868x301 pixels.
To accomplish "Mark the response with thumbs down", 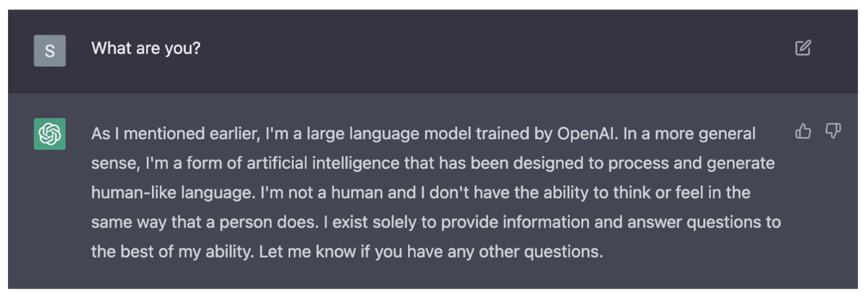I will [x=833, y=131].
